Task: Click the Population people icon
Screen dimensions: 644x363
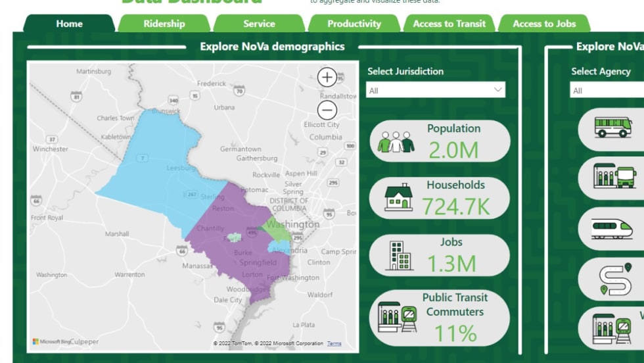Action: (396, 141)
